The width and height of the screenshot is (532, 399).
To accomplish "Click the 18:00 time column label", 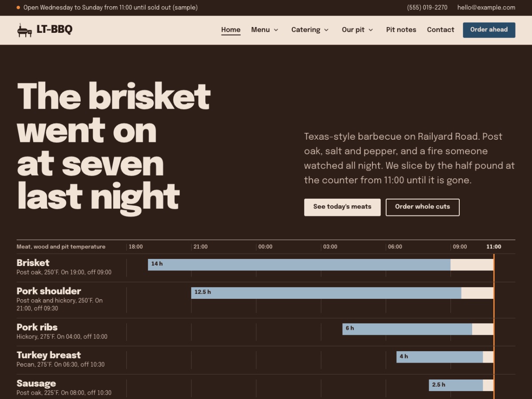I will click(136, 246).
